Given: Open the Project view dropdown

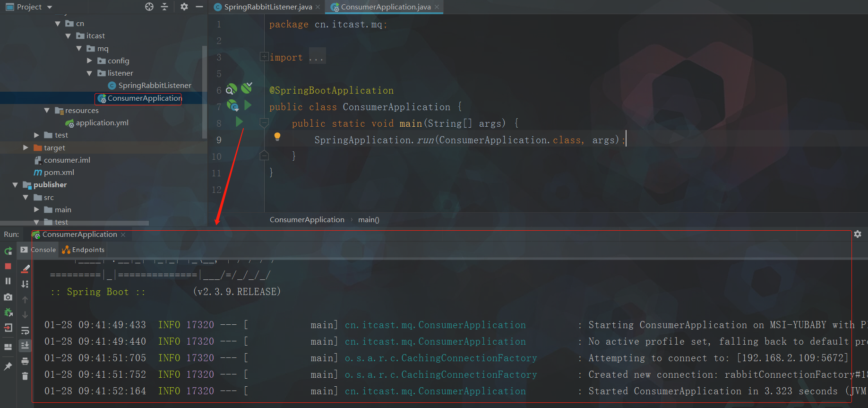Looking at the screenshot, I should click(x=50, y=7).
